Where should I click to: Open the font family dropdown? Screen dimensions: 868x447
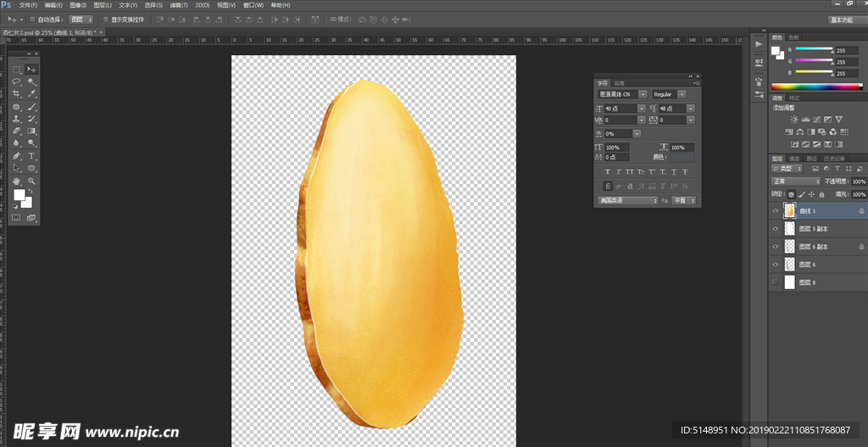(643, 95)
